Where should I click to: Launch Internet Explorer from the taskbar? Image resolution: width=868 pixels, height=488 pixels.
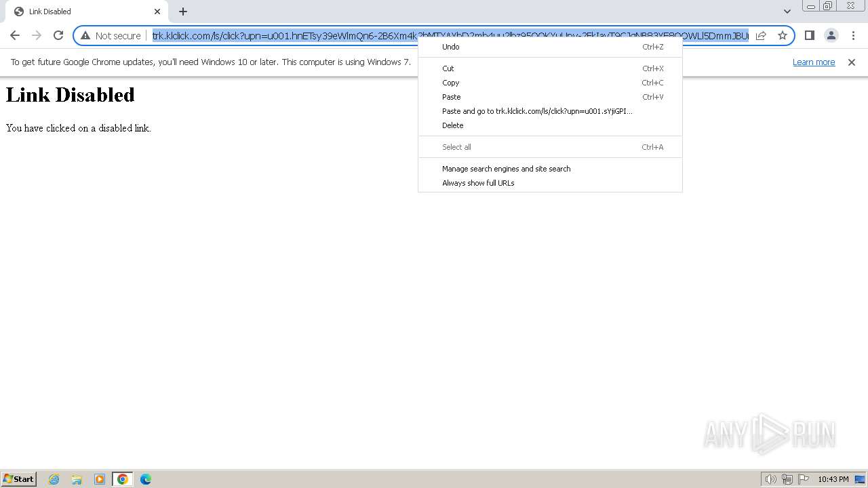tap(54, 479)
